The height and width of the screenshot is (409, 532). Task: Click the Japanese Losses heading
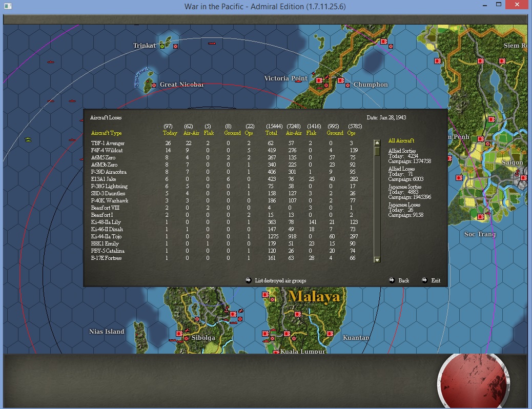[x=404, y=205]
